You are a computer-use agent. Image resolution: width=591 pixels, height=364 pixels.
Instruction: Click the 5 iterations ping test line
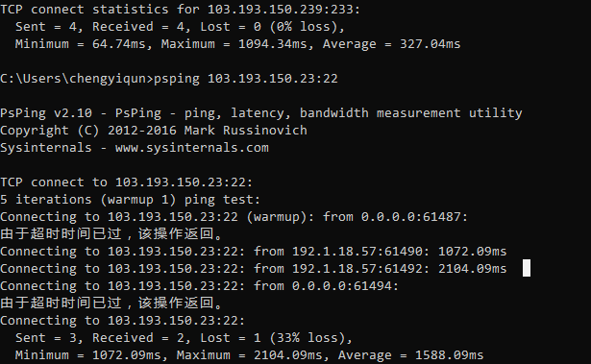coord(130,200)
